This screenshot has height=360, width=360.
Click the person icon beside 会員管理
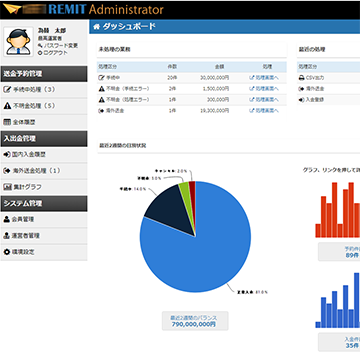click(7, 219)
